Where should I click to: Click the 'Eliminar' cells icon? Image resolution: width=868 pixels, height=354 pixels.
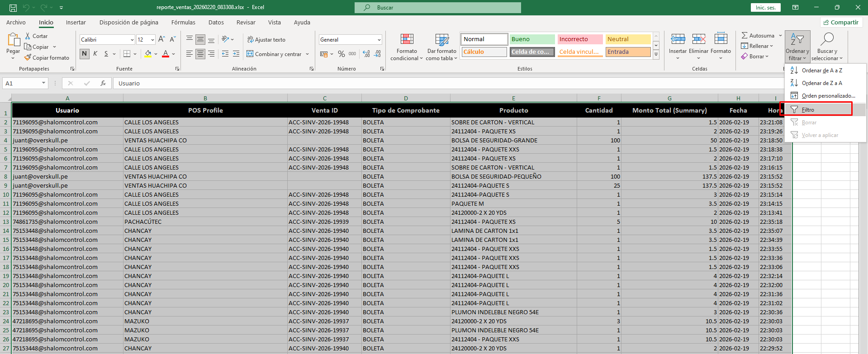698,39
